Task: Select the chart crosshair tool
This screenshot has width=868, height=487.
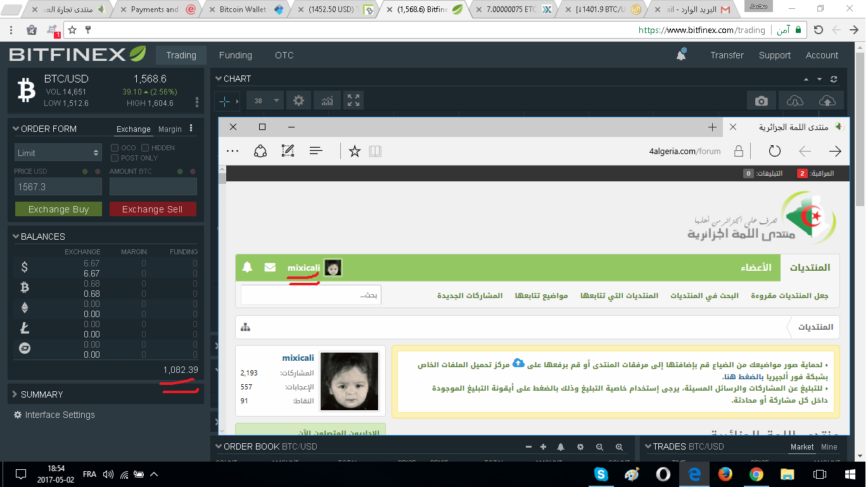Action: 225,101
